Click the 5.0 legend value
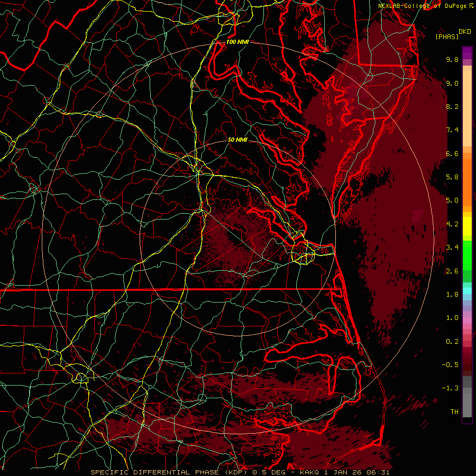 tap(452, 200)
